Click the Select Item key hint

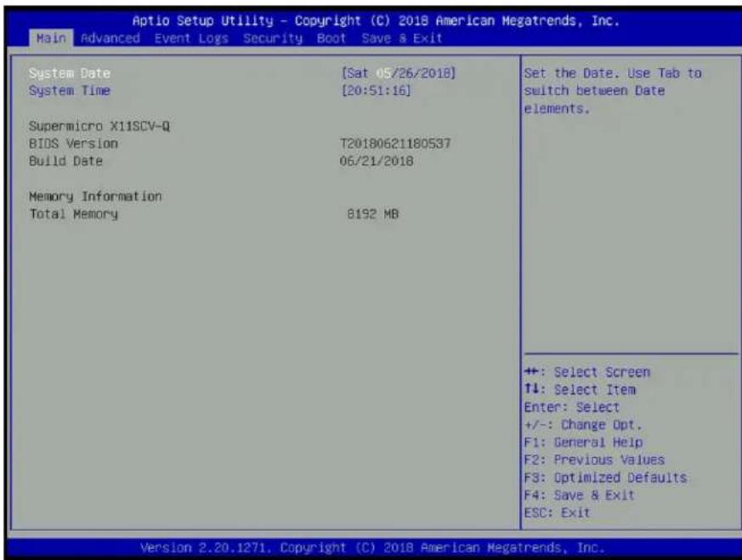581,390
